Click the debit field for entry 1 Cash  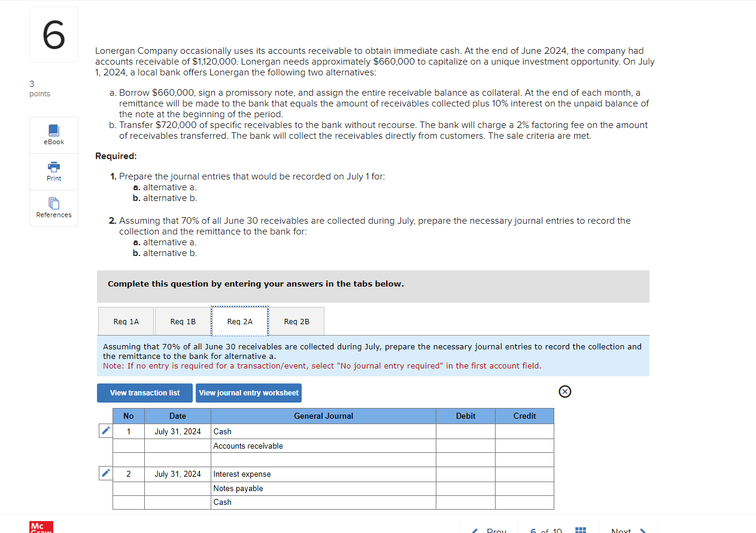(x=466, y=431)
